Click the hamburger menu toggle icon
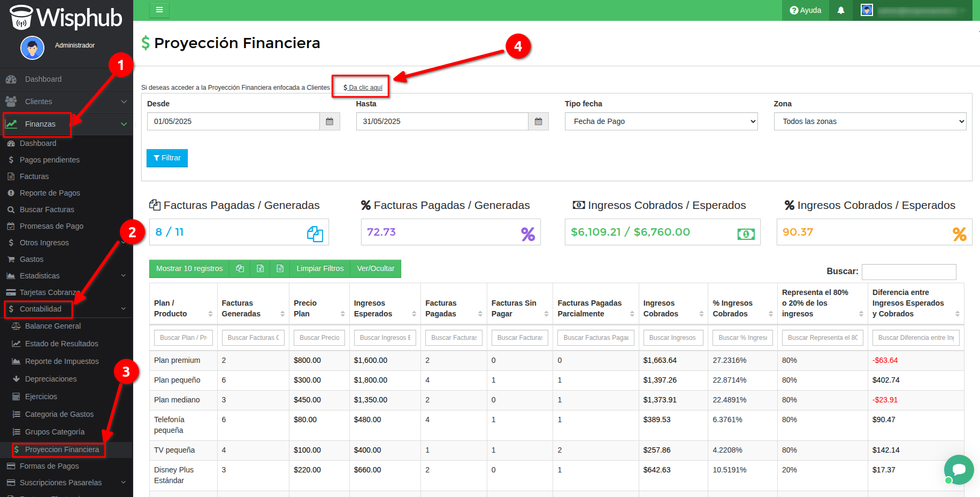Image resolution: width=980 pixels, height=497 pixels. pos(159,10)
